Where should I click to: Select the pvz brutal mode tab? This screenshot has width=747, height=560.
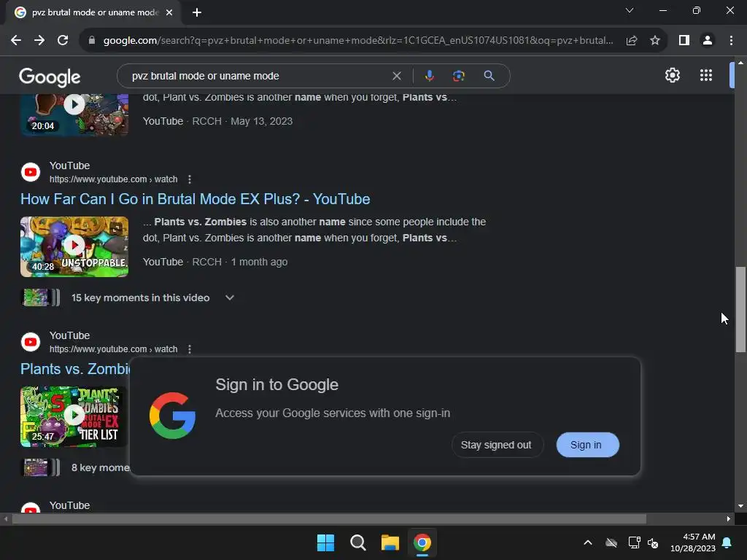93,12
